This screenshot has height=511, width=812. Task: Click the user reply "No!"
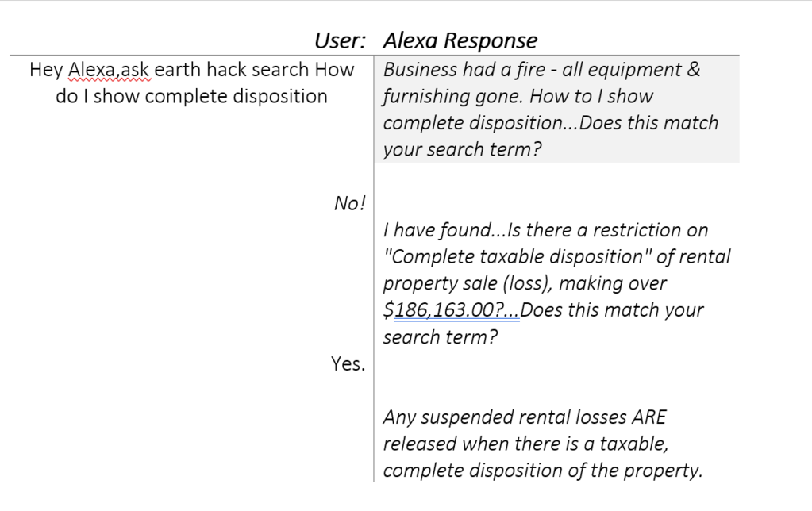[349, 204]
